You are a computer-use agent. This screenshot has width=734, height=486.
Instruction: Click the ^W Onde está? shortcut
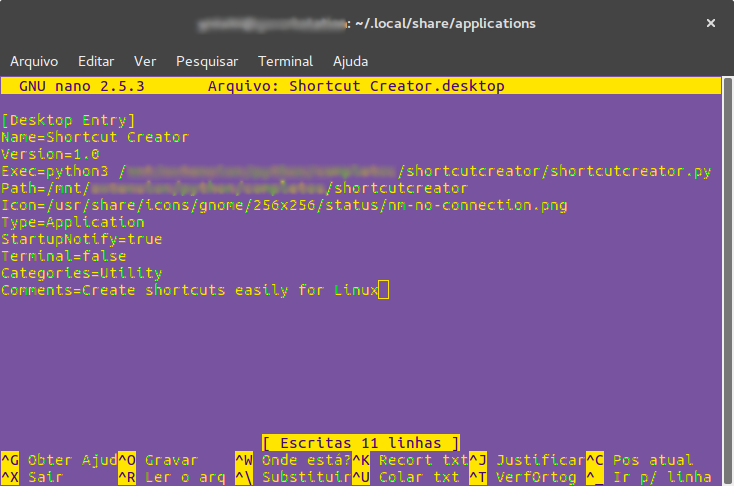click(x=293, y=460)
